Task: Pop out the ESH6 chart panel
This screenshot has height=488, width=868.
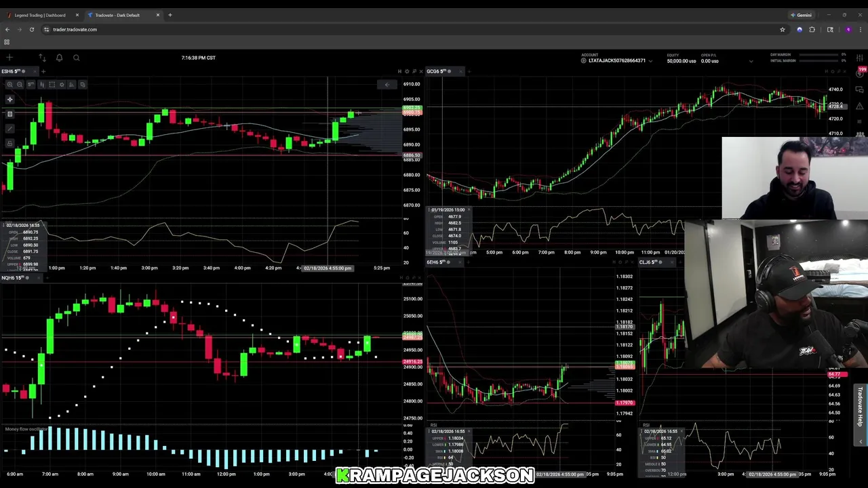Action: point(414,72)
